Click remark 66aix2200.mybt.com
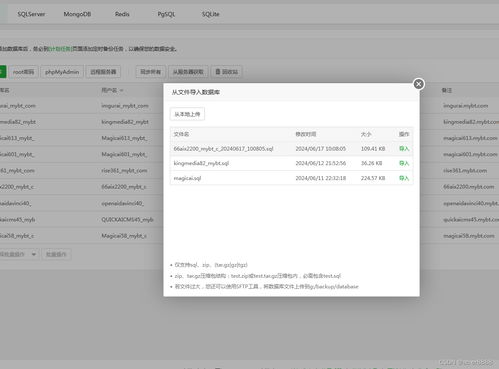Screen dimensions: 499x369 [469, 187]
